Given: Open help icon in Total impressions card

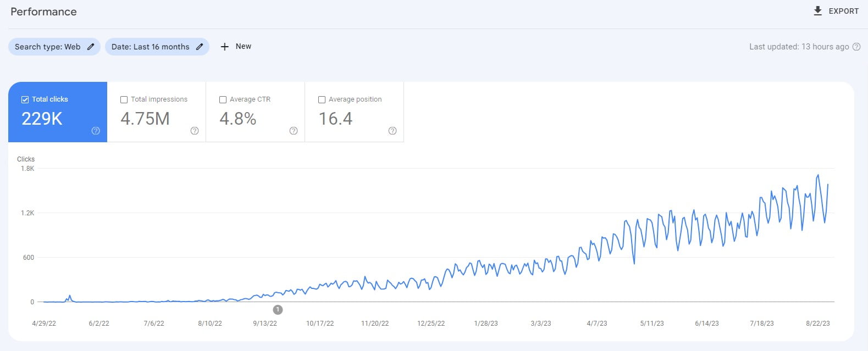Looking at the screenshot, I should (x=195, y=131).
